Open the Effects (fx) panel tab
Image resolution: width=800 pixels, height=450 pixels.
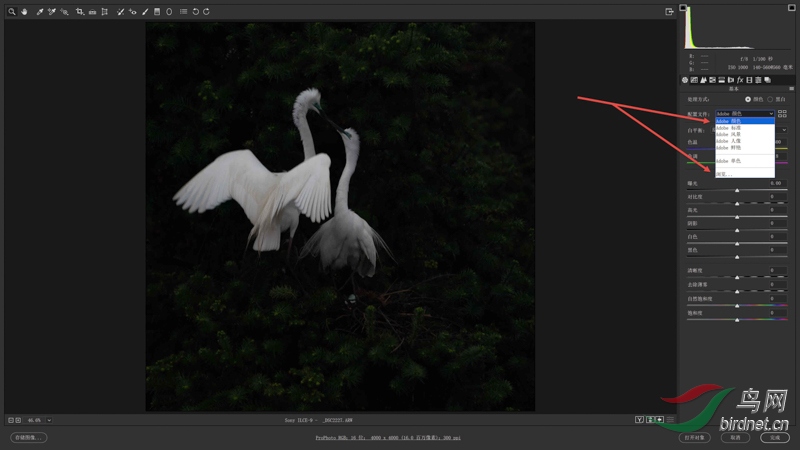click(x=740, y=80)
